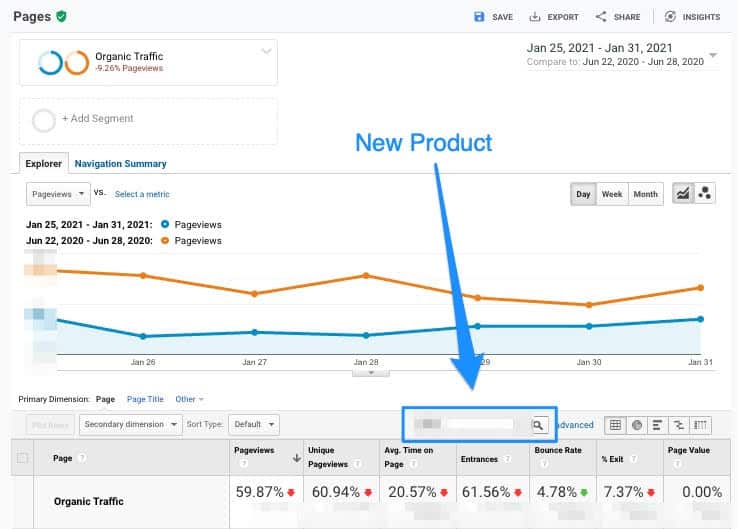
Task: Click the orange Pageviews legend marker
Action: [165, 240]
